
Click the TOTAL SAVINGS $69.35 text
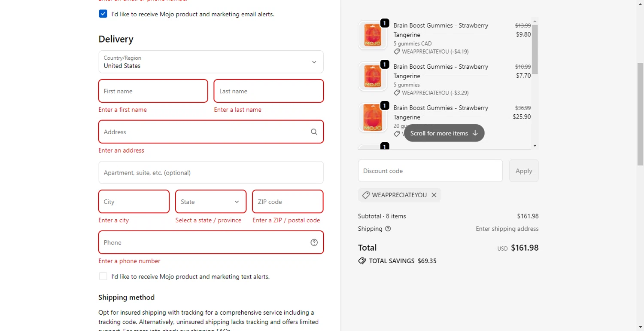(x=403, y=261)
